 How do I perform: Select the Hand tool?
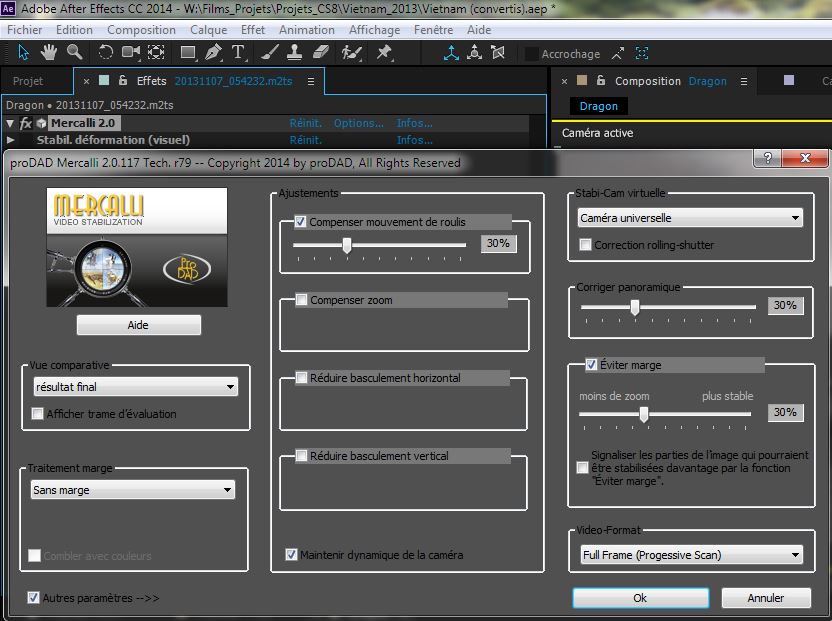click(x=49, y=53)
